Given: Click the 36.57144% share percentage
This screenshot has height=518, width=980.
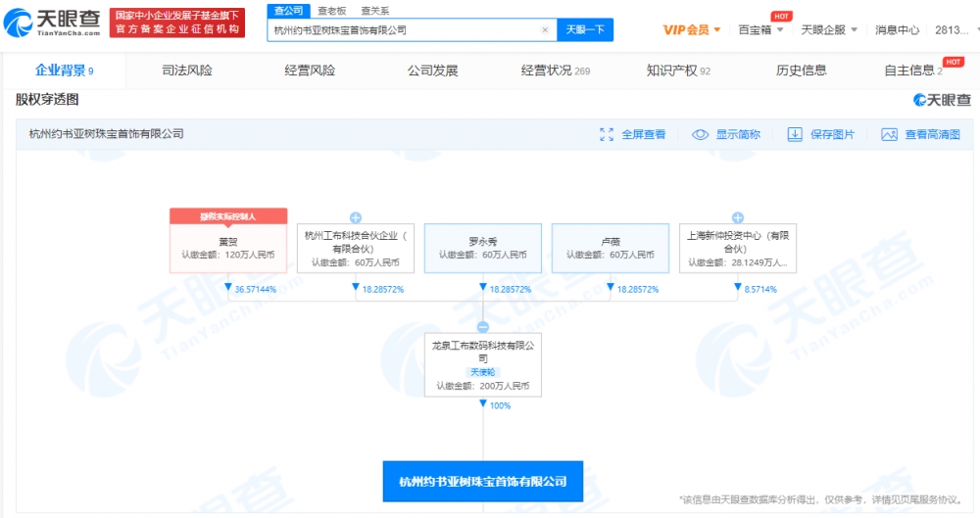Looking at the screenshot, I should [x=256, y=289].
